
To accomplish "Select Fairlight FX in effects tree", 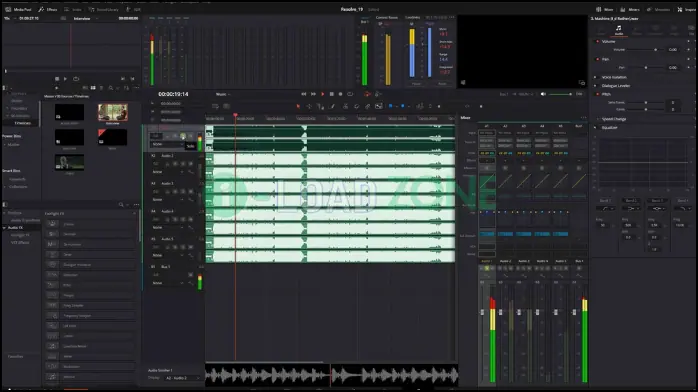I will click(20, 235).
